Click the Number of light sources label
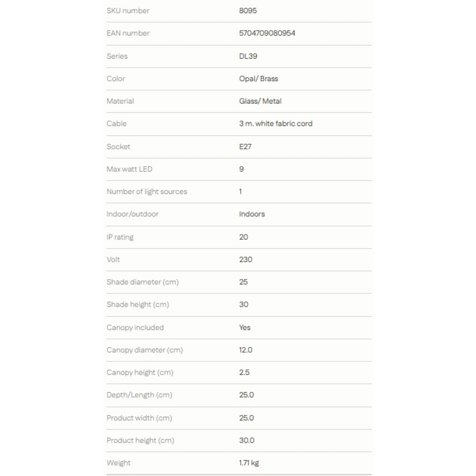 (x=147, y=192)
